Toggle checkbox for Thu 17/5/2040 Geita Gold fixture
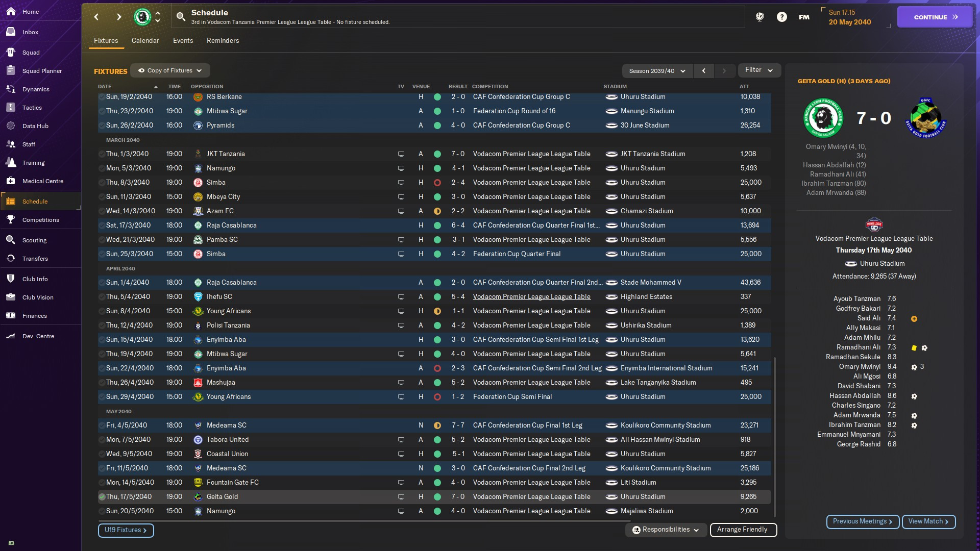This screenshot has width=980, height=551. coord(102,497)
